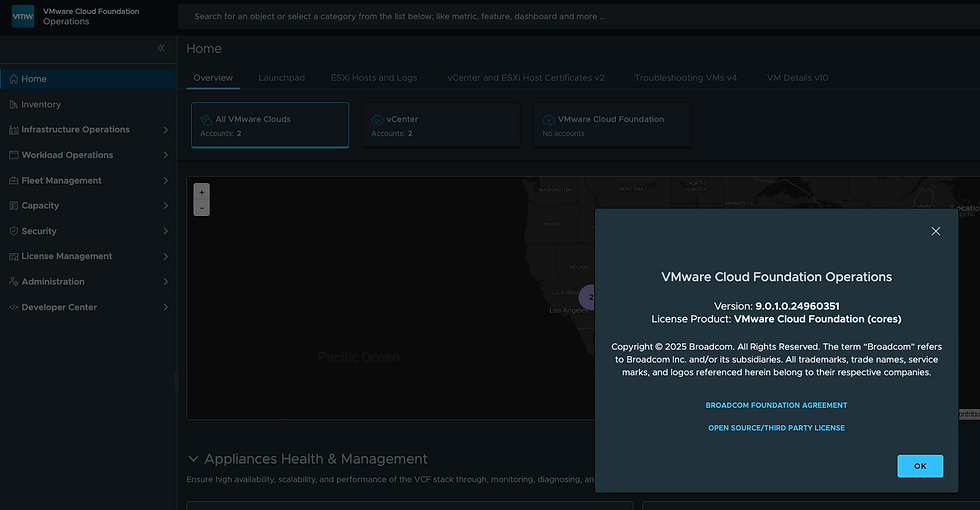
Task: Switch to the Launchpad tab
Action: [x=281, y=78]
